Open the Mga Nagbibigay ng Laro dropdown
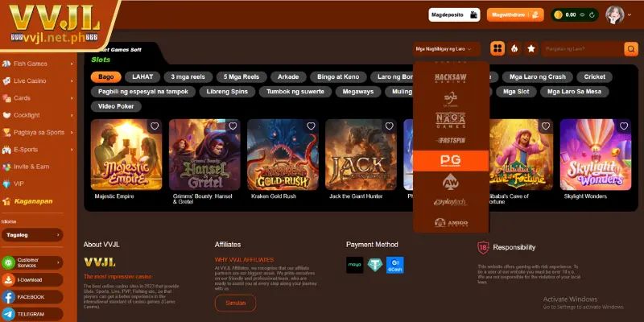 click(x=447, y=49)
